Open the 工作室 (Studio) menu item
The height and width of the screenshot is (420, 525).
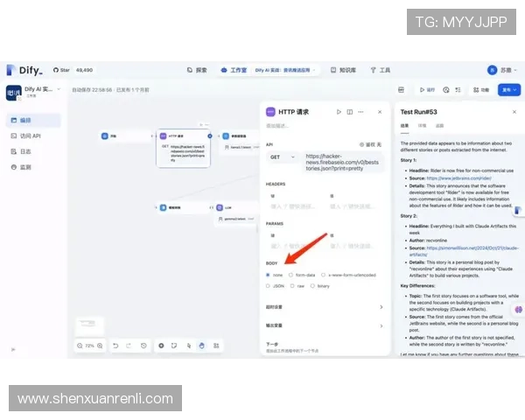point(234,70)
